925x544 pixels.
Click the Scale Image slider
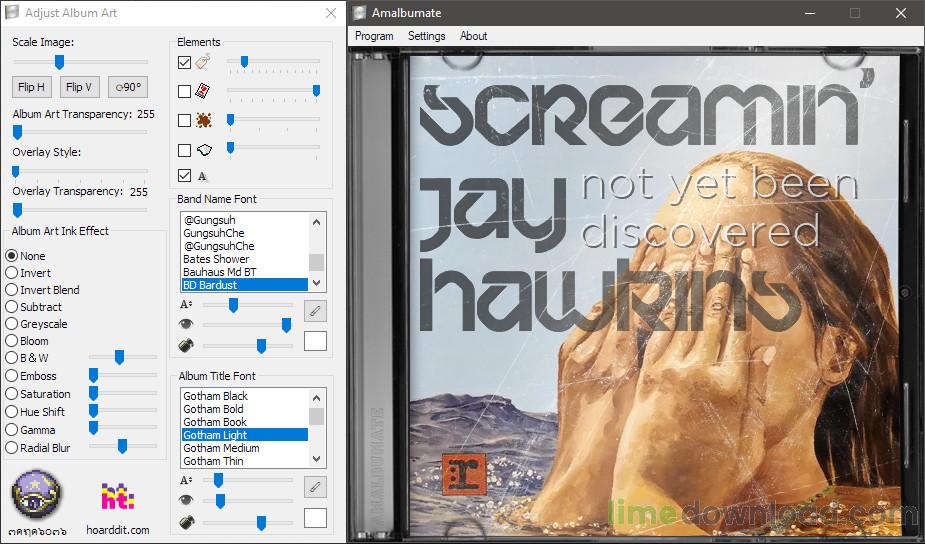point(80,61)
